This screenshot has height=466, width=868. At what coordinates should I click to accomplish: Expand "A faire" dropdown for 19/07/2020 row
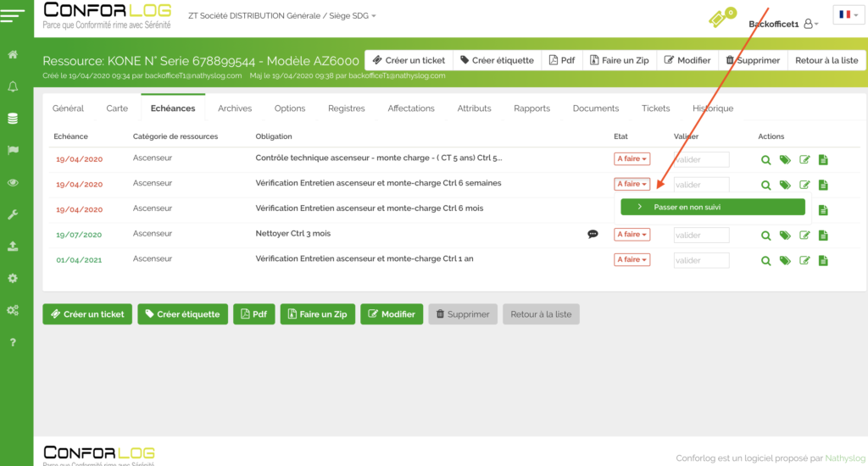click(632, 235)
